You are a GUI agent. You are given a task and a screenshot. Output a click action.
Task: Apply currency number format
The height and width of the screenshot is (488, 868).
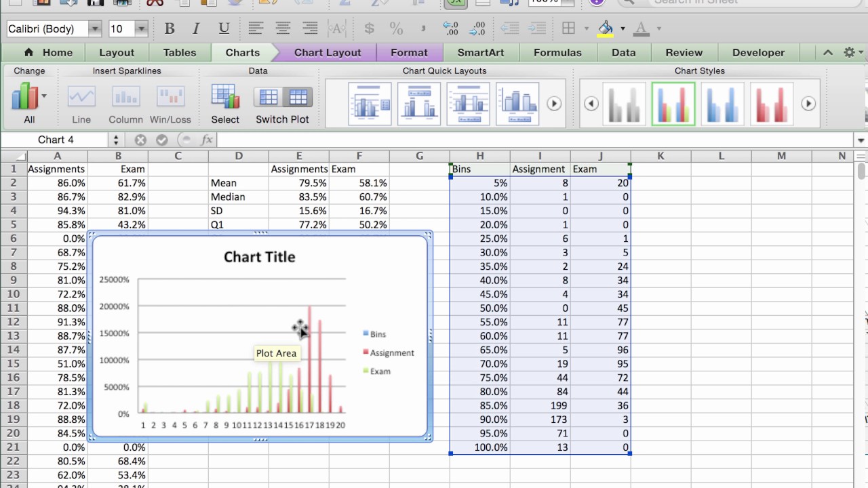point(369,28)
